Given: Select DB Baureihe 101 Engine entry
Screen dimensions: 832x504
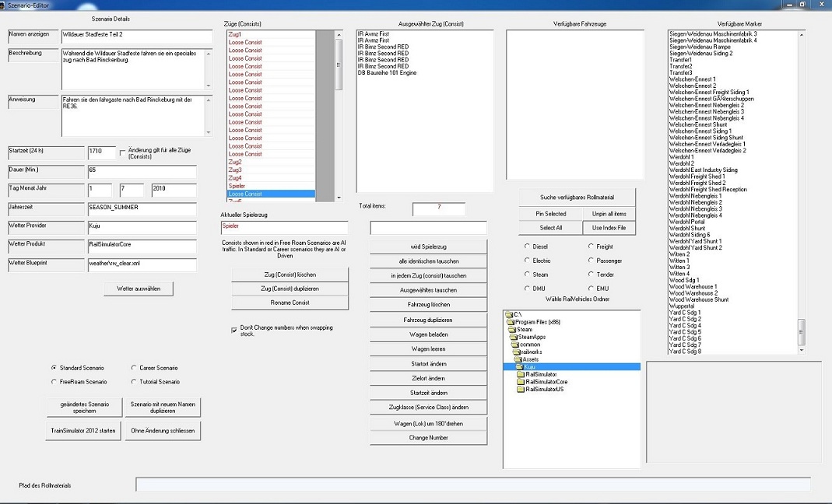Looking at the screenshot, I should (387, 73).
